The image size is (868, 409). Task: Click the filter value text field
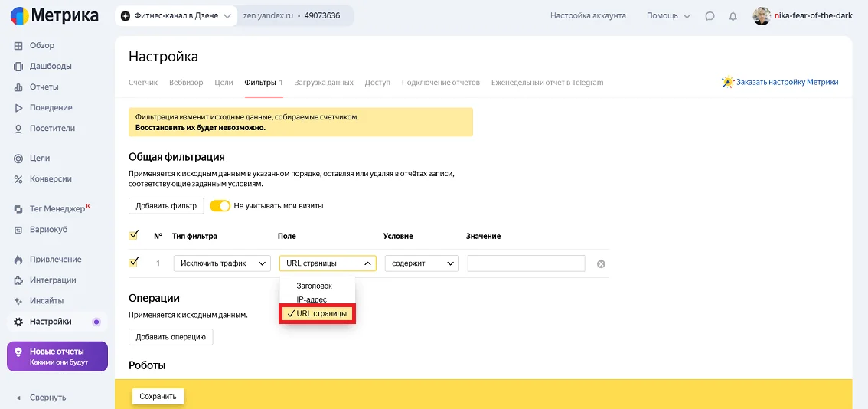526,263
